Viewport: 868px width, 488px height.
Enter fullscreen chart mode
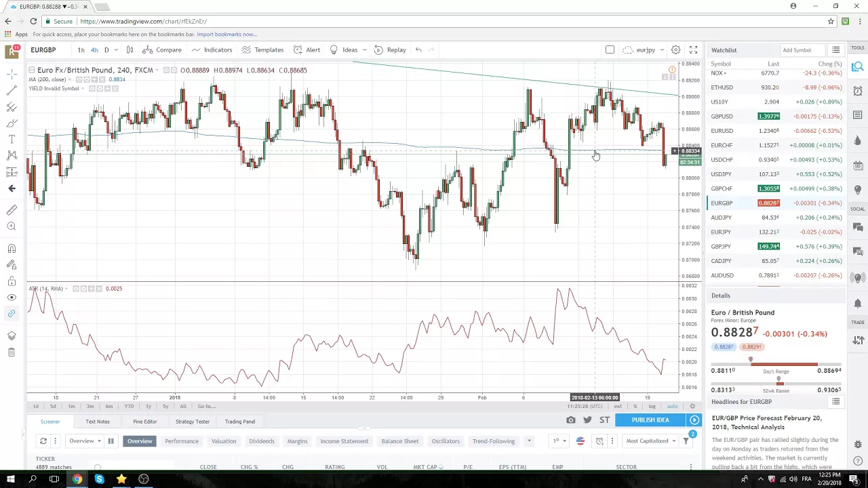point(693,49)
